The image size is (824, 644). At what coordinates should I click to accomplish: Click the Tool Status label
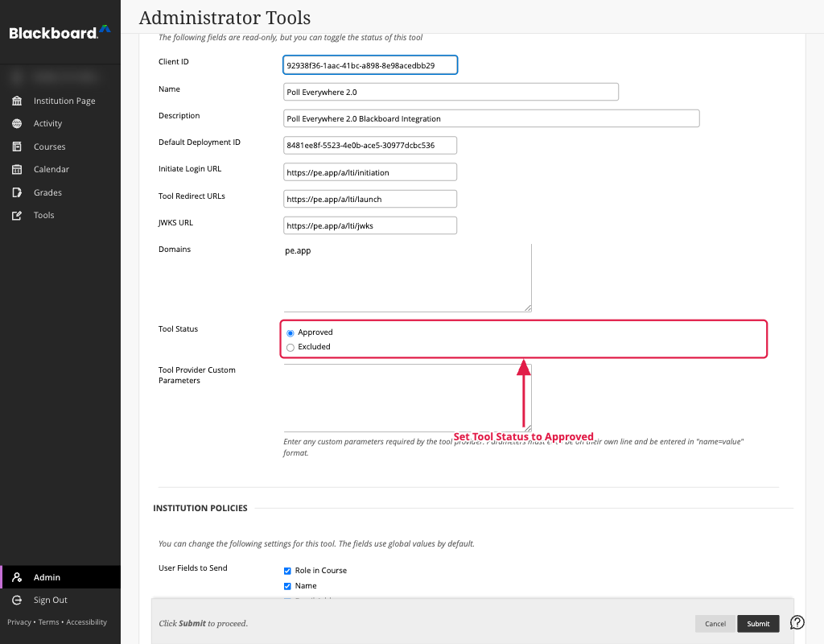click(x=178, y=329)
